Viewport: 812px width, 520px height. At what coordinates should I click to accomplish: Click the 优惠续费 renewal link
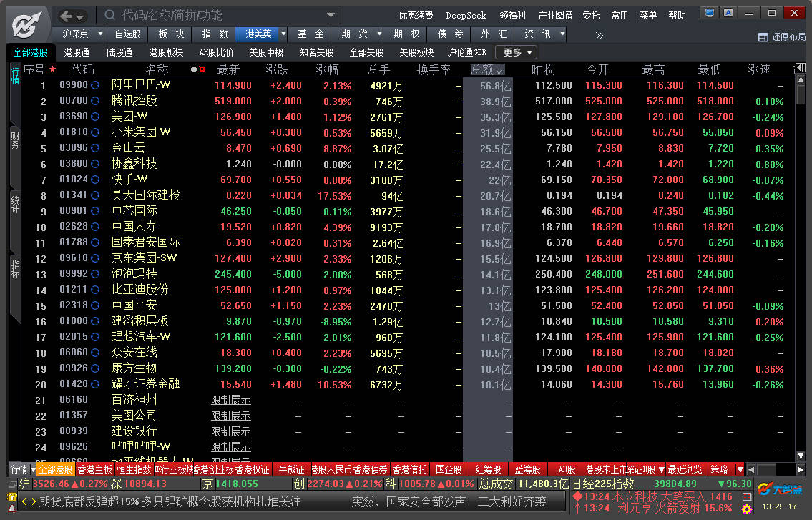(x=416, y=16)
